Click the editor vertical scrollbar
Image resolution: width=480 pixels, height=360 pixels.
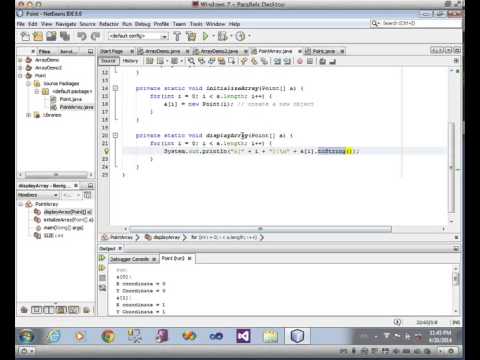452,167
